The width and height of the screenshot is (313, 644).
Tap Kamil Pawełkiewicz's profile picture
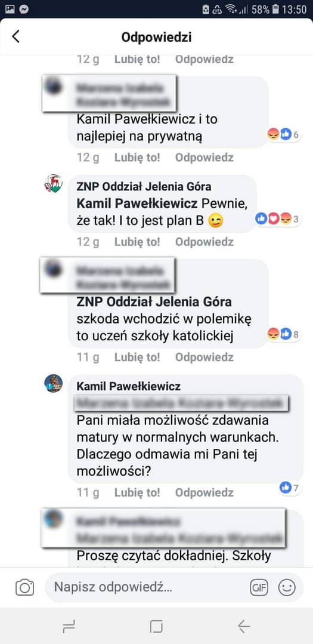click(x=53, y=383)
